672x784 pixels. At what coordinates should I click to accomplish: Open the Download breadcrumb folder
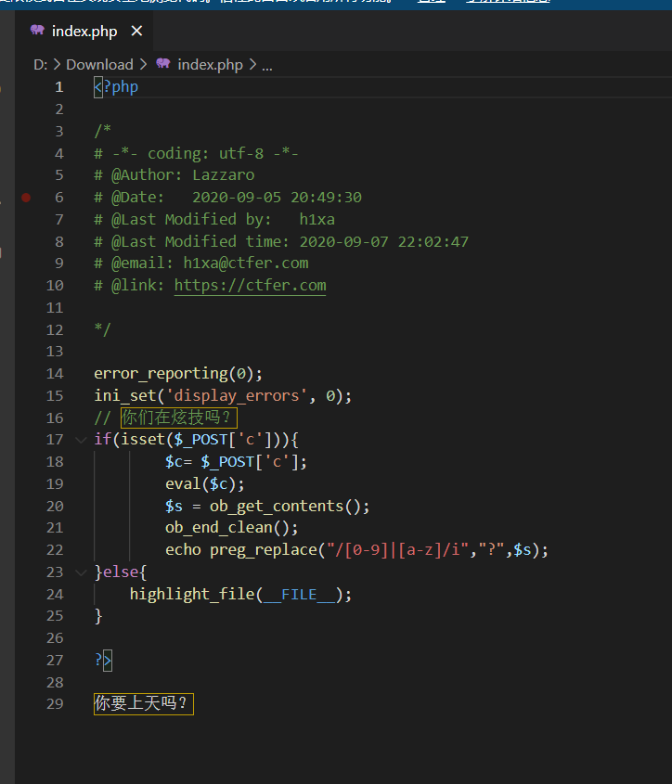[99, 65]
